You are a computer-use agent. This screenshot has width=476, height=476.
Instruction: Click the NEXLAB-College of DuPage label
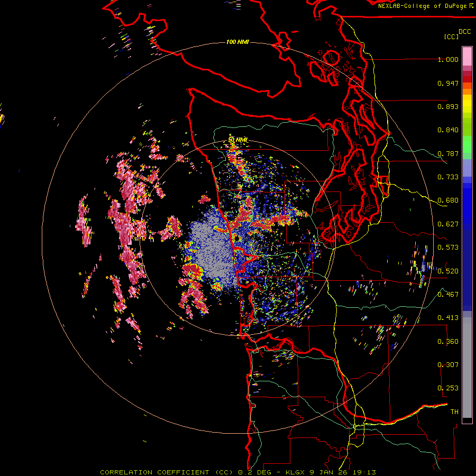(x=425, y=6)
